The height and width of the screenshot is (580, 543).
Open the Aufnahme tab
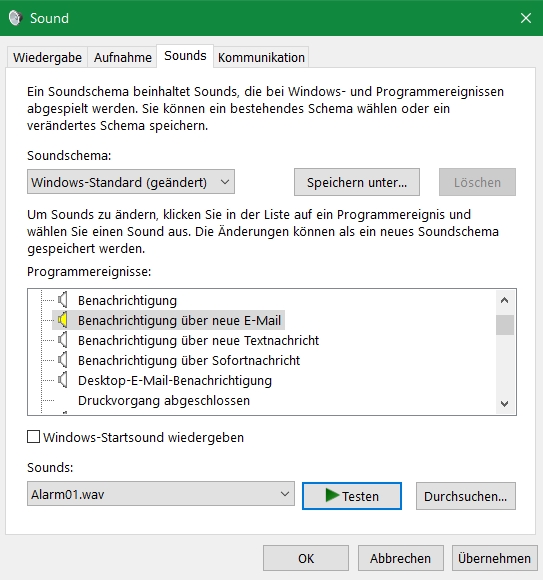pyautogui.click(x=122, y=57)
